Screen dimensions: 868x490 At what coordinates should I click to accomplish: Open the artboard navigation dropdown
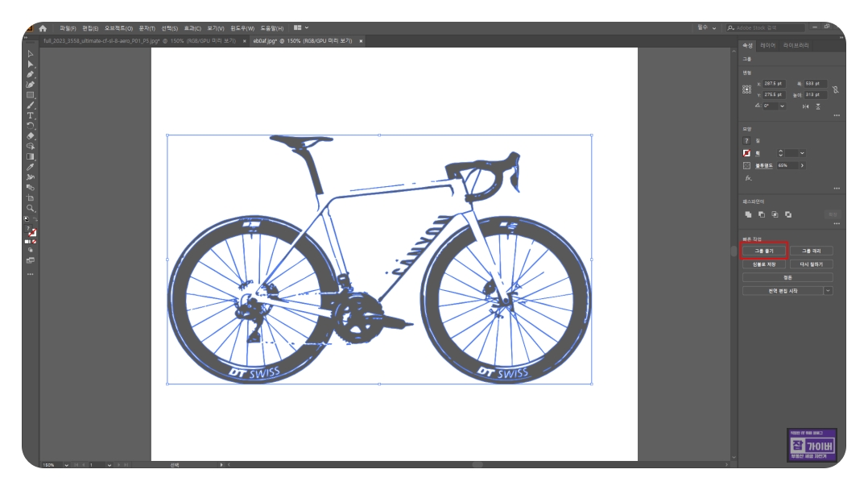click(x=110, y=465)
